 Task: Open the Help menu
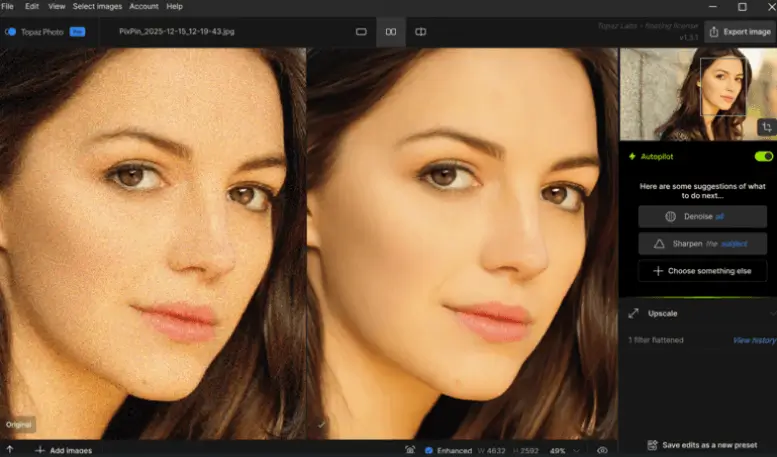(x=174, y=6)
